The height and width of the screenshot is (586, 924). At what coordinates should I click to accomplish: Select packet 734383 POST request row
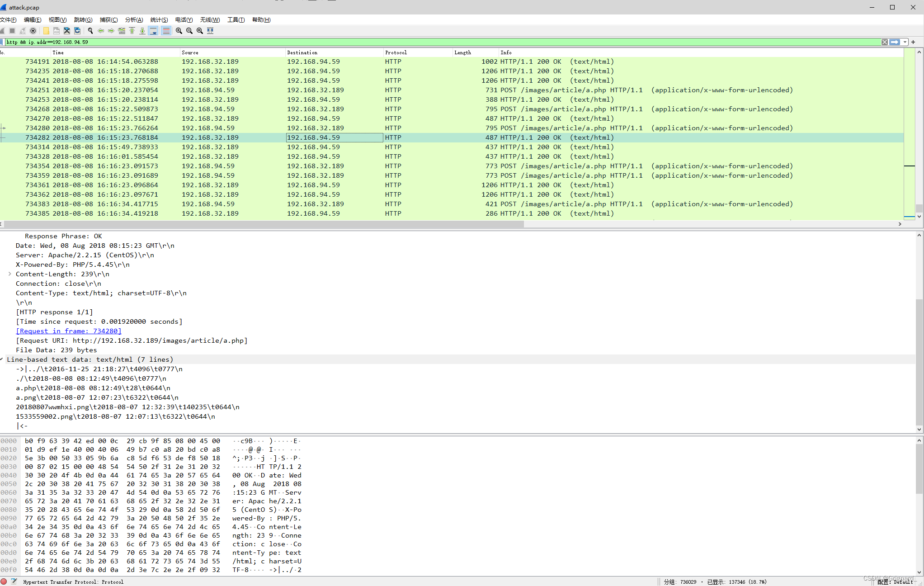(x=452, y=204)
